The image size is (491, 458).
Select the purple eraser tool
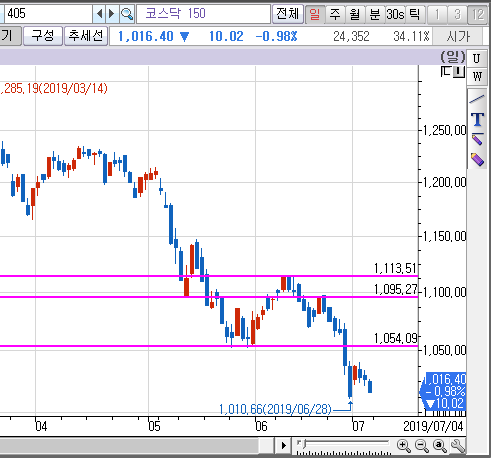pyautogui.click(x=477, y=159)
